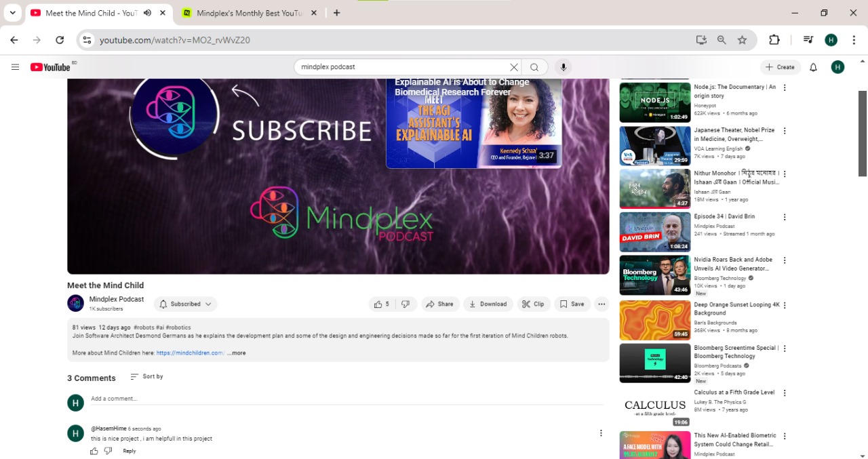View site information icon in address bar
Viewport: 868px width, 459px height.
87,40
